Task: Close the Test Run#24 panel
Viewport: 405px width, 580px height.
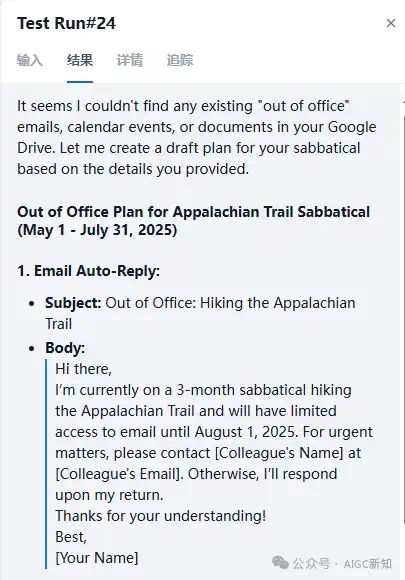Action: 391,23
